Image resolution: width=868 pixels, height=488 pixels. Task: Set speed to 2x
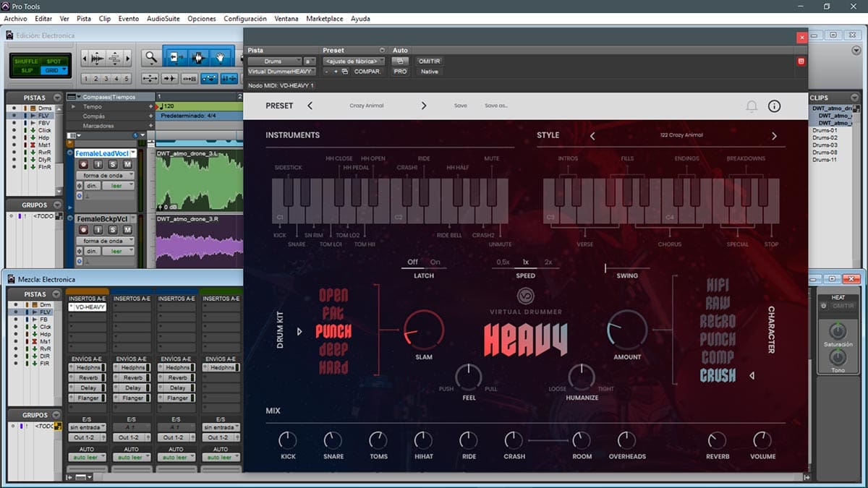[548, 262]
